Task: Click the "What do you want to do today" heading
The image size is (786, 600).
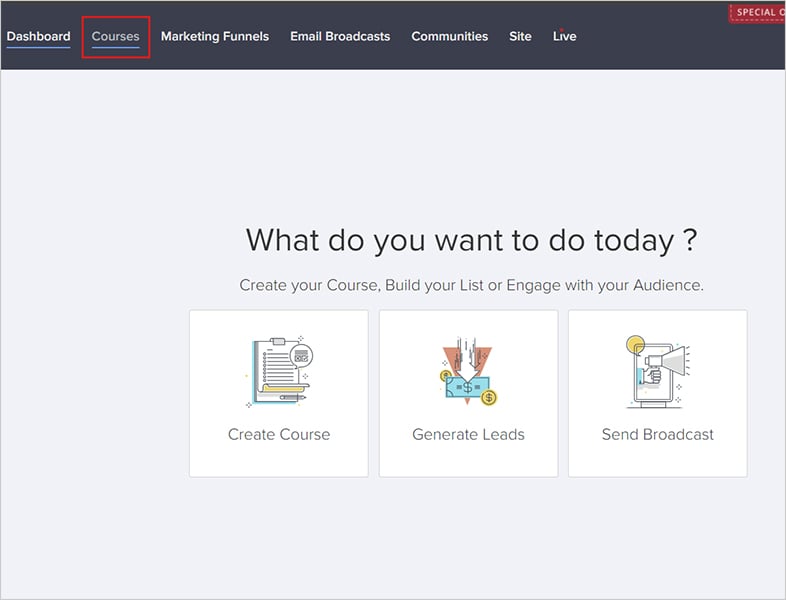Action: coord(471,241)
